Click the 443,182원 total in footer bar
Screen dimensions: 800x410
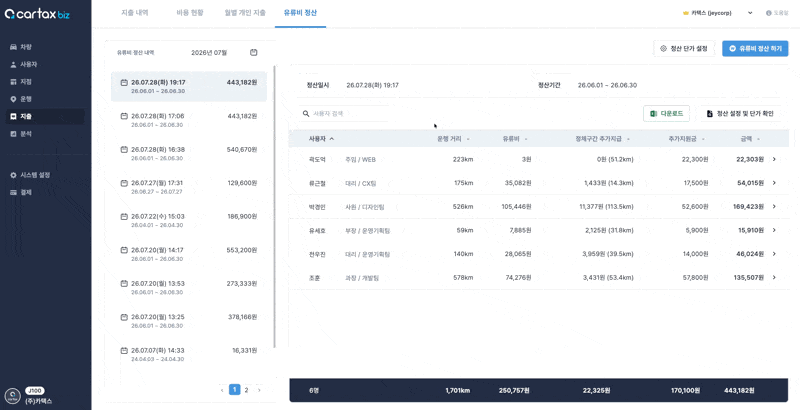tap(739, 391)
